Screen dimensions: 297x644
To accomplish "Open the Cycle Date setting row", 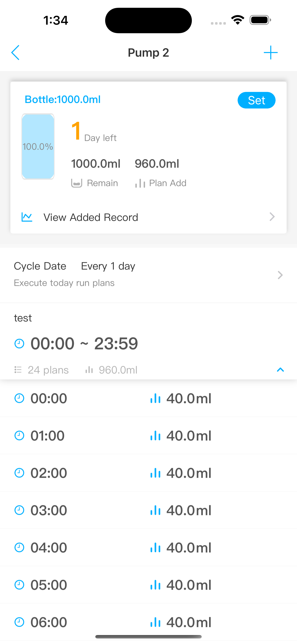I will pos(148,275).
